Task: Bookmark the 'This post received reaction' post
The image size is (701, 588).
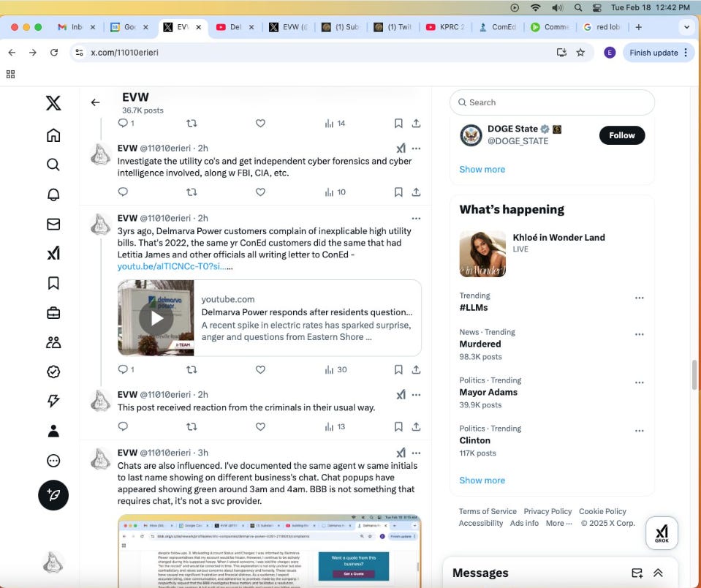Action: (x=398, y=426)
